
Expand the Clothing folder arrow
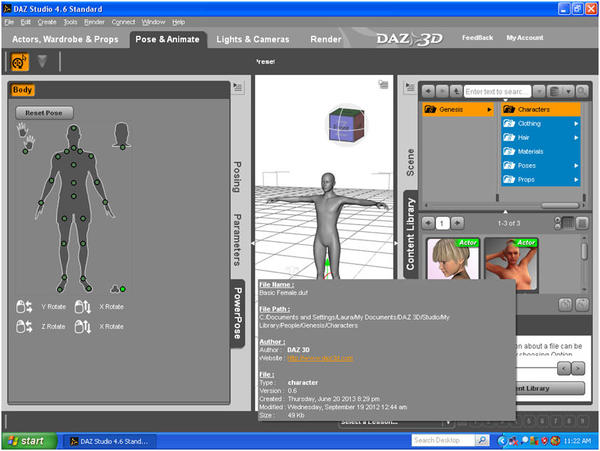(576, 124)
